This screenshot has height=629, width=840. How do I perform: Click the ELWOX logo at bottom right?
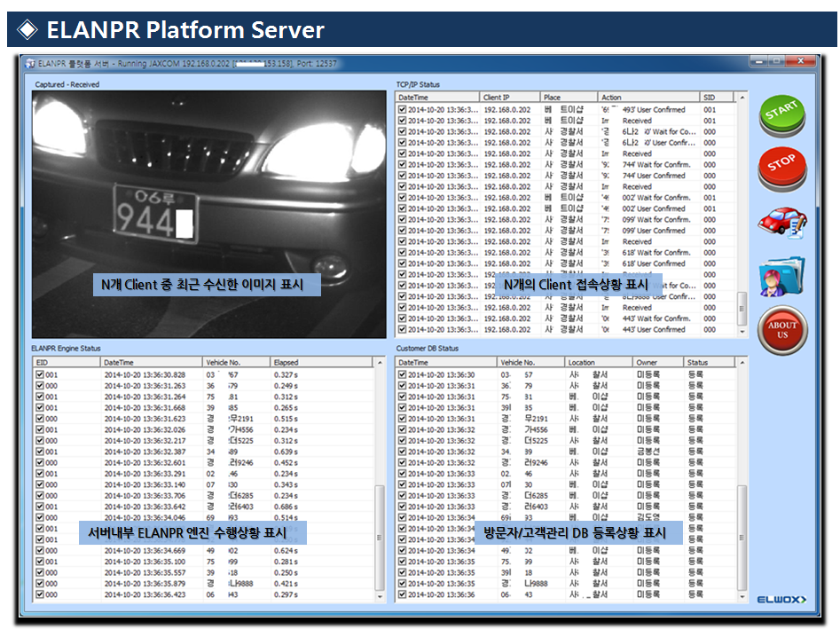pos(781,601)
